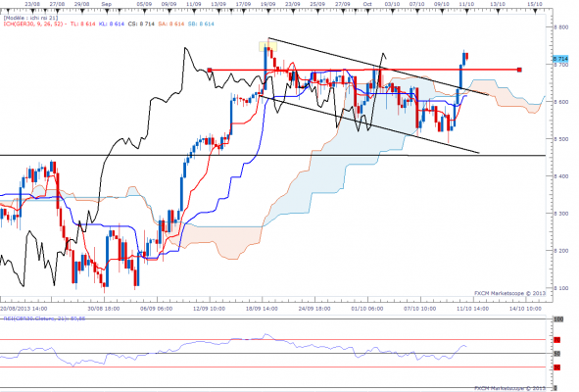Select the lower descending channel trendline
The width and height of the screenshot is (579, 392).
pos(369,124)
